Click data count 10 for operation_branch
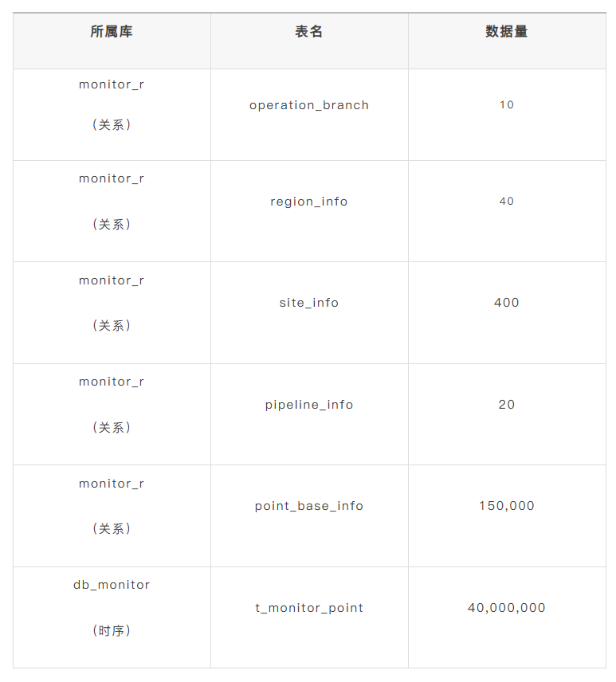Screen dimensions: 616x682 click(x=507, y=105)
